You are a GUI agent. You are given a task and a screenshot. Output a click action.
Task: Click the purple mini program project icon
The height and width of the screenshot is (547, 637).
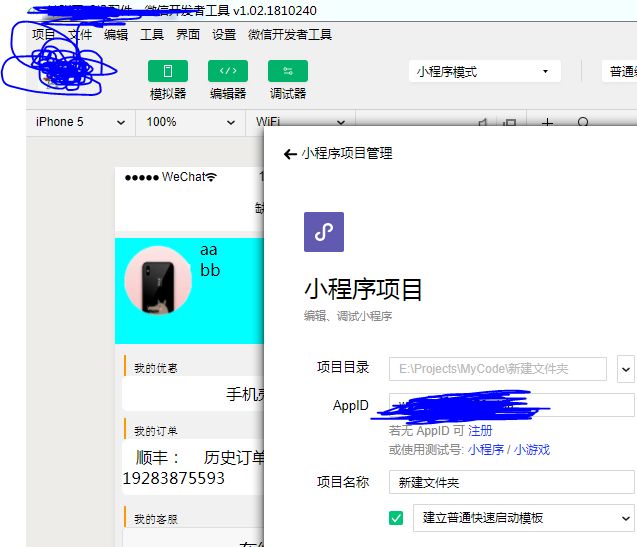pos(324,232)
